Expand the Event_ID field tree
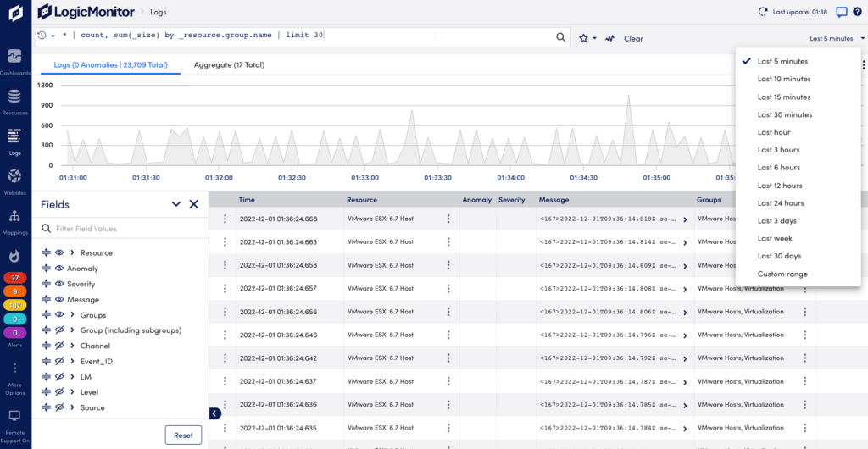 [x=73, y=361]
